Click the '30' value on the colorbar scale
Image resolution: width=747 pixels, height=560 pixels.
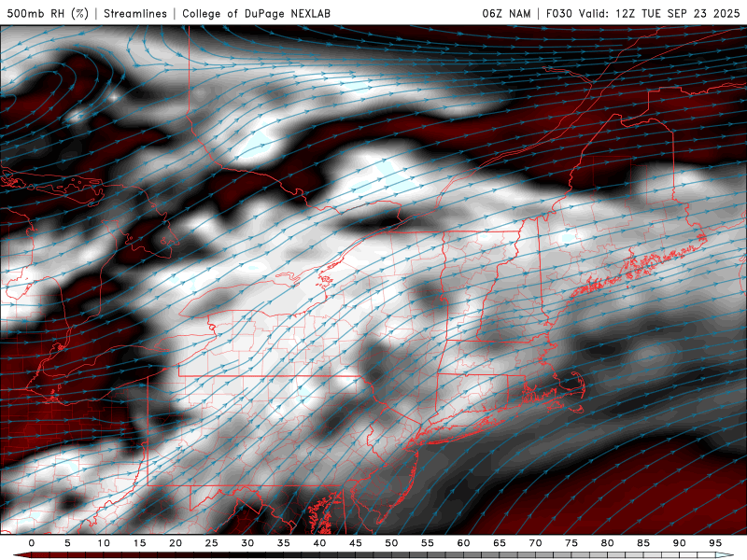tap(247, 543)
